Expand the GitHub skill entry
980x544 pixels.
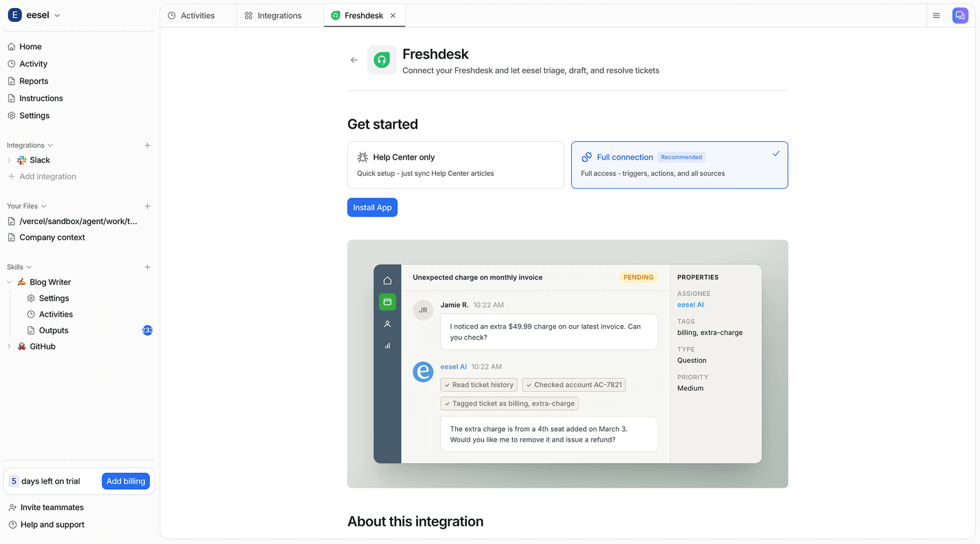pyautogui.click(x=9, y=346)
